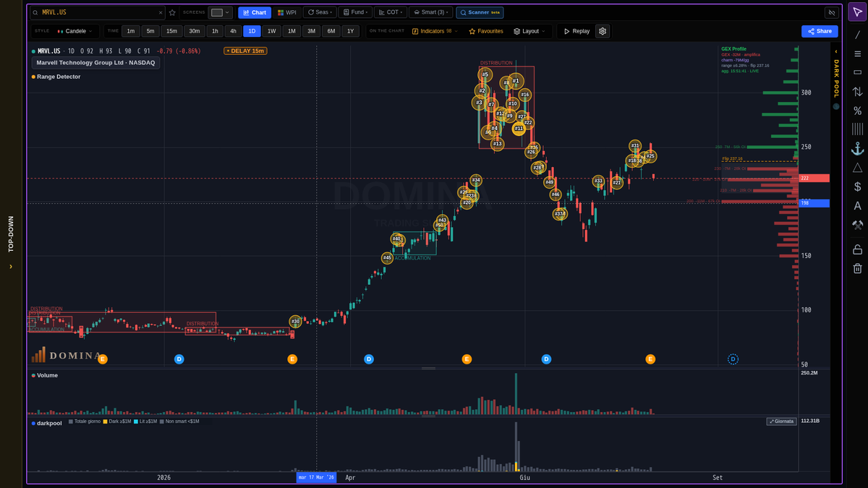Click the Volume pane label
This screenshot has width=868, height=488.
click(x=47, y=375)
